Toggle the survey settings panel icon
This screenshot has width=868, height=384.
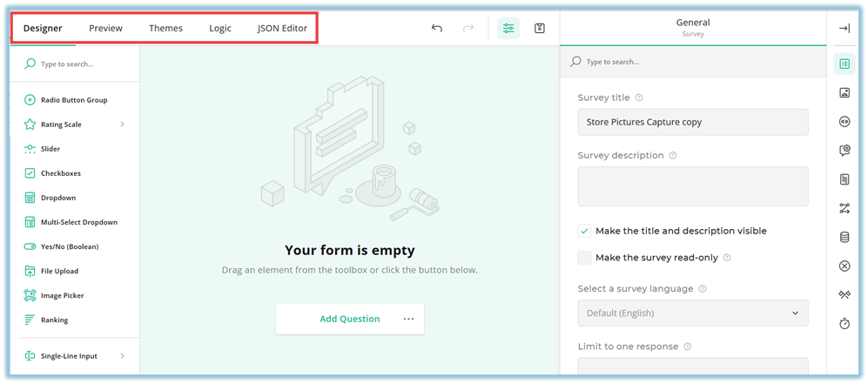pos(508,28)
